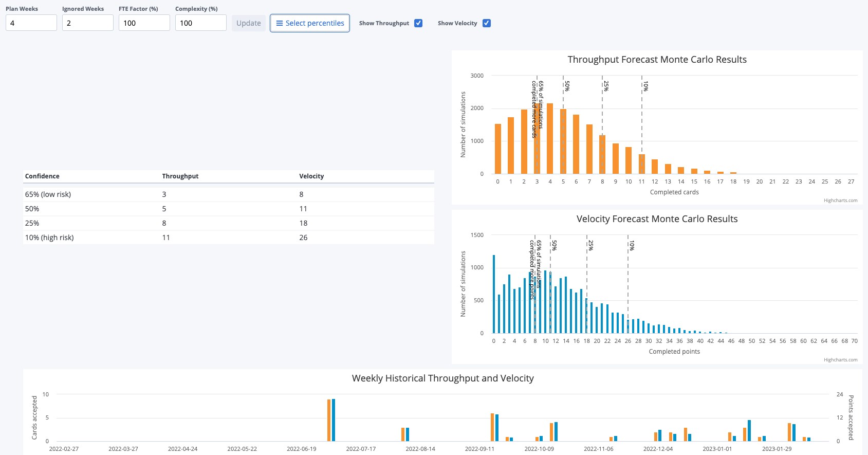Image resolution: width=868 pixels, height=455 pixels.
Task: Click the Update button
Action: coord(249,23)
